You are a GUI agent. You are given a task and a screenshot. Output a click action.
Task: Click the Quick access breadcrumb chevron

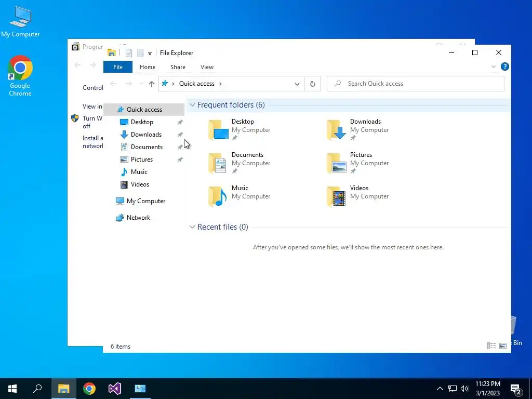point(220,84)
